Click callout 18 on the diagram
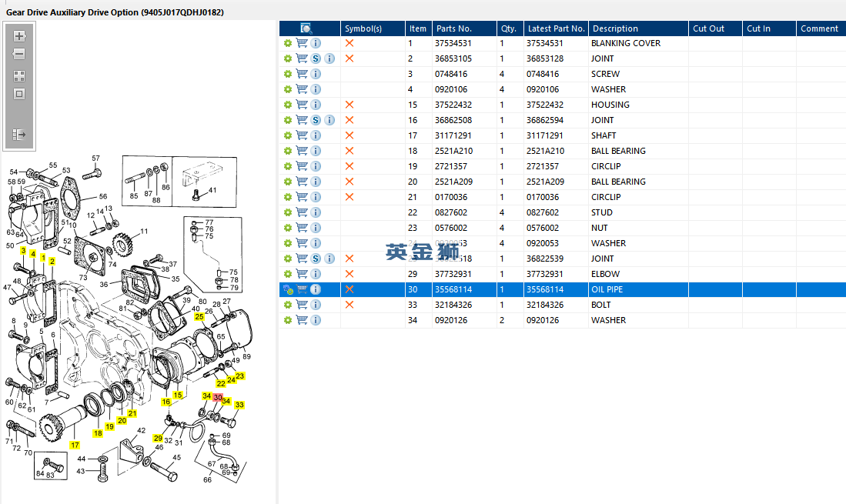The height and width of the screenshot is (504, 846). [x=98, y=433]
